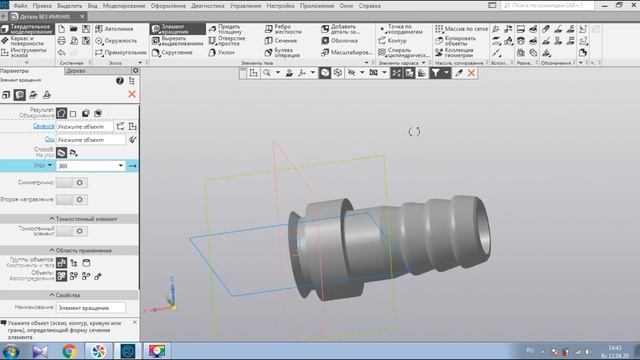Cancel the operation with red X in panel
640x360 pixels.
(x=132, y=94)
